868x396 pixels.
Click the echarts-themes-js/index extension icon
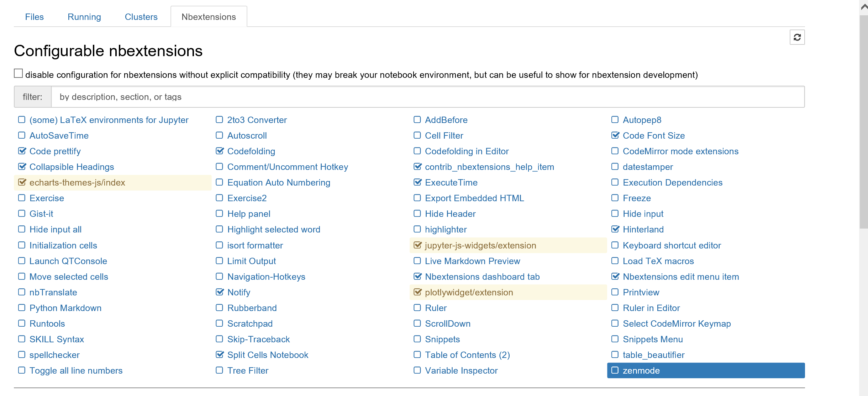coord(22,182)
